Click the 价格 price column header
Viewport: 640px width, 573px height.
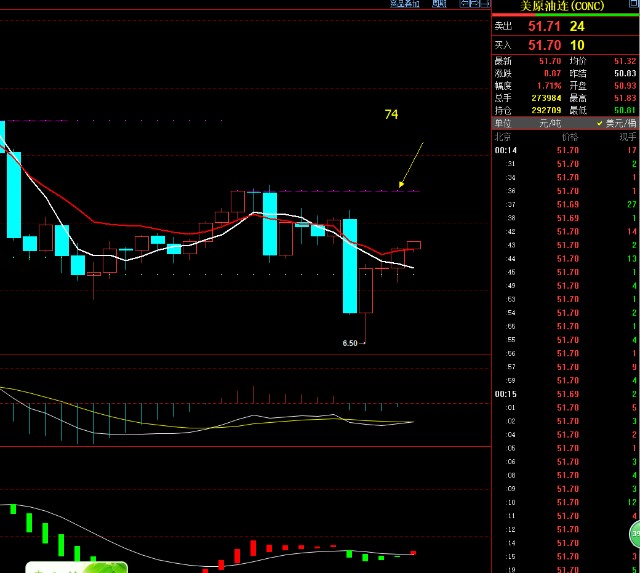pyautogui.click(x=569, y=136)
